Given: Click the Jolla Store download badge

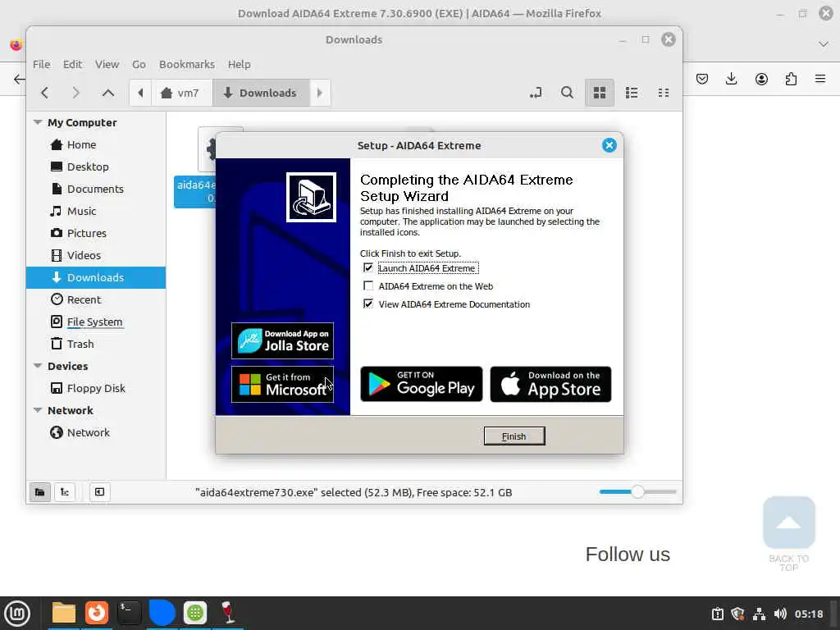Looking at the screenshot, I should [282, 340].
